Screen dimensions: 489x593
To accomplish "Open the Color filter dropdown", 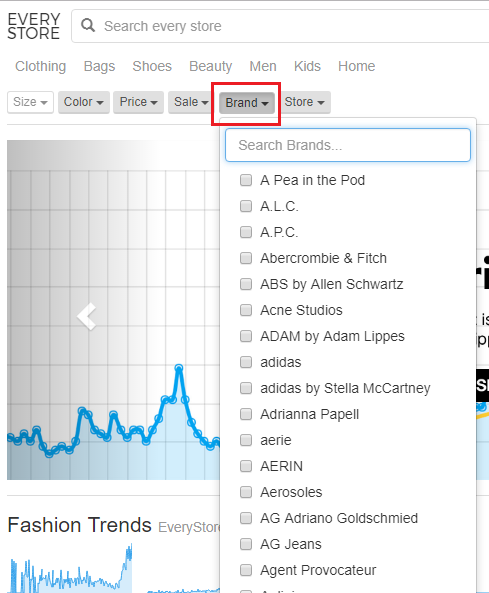I will click(x=84, y=102).
